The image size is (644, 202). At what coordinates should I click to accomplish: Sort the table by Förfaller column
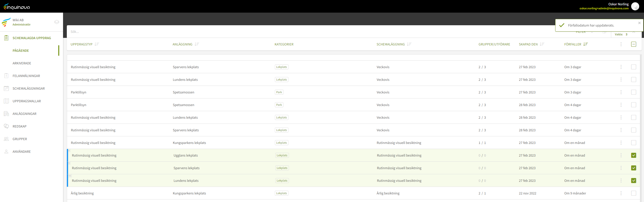pyautogui.click(x=586, y=44)
